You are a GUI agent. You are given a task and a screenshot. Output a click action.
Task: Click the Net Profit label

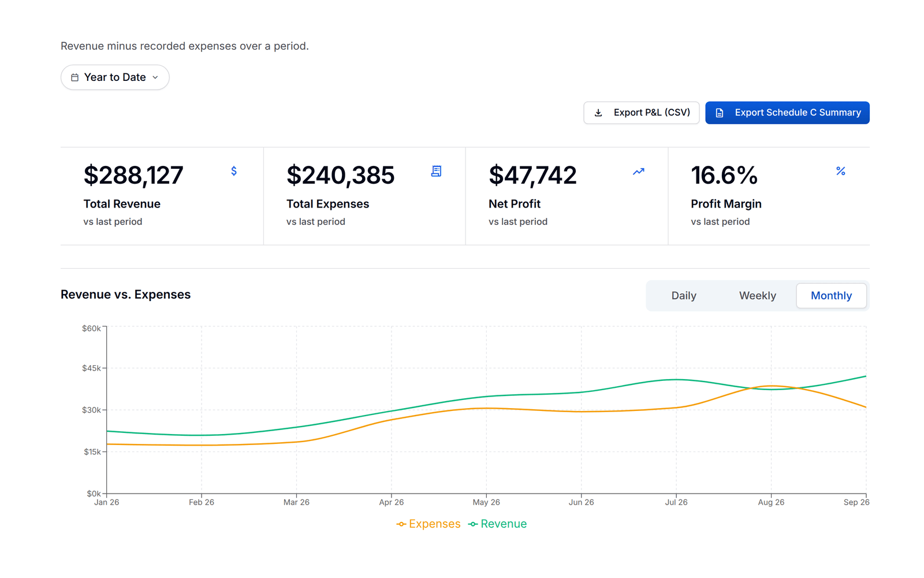pos(515,204)
